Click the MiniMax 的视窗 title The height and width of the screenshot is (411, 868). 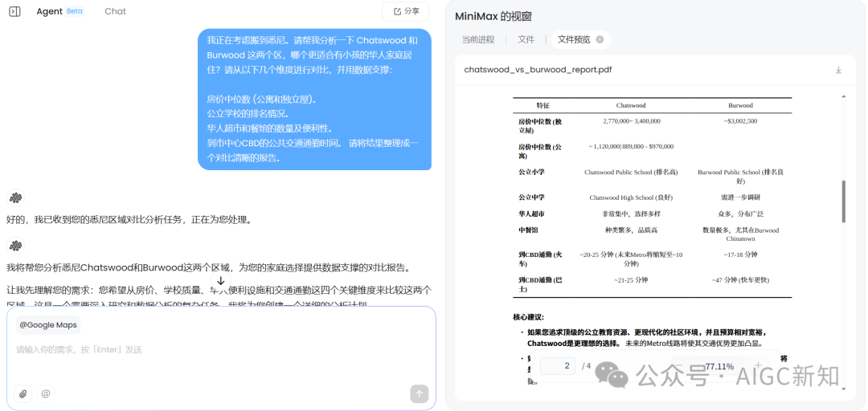click(x=493, y=17)
